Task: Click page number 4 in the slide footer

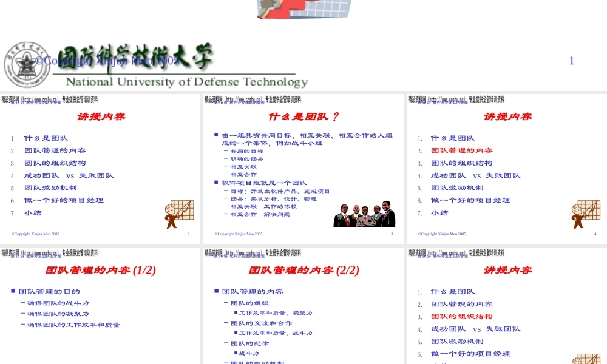Action: point(595,234)
